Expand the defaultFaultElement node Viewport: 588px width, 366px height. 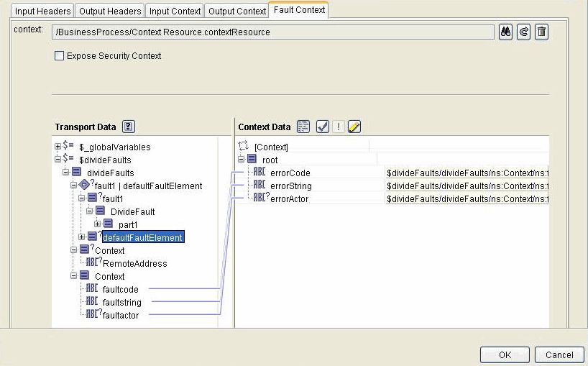[82, 237]
